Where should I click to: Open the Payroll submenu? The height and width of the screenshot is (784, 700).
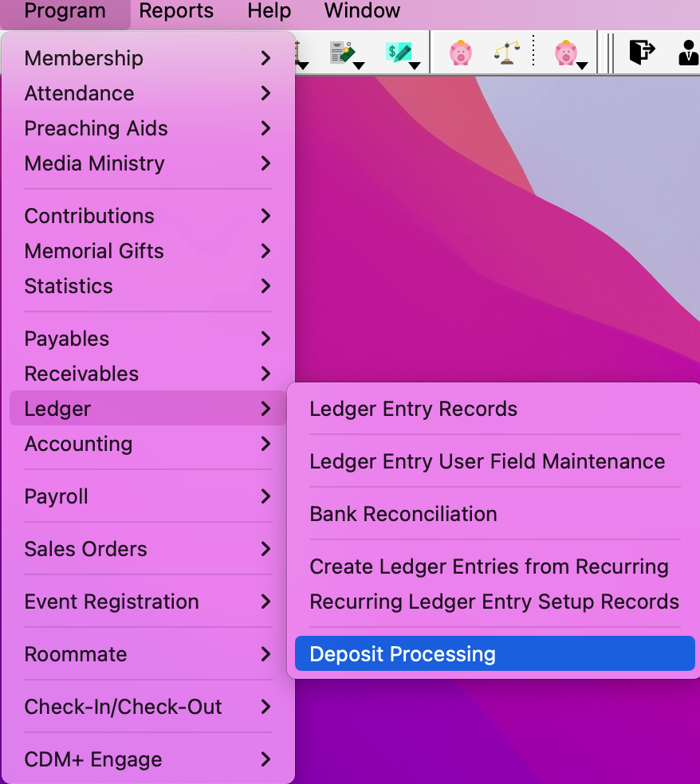[x=56, y=496]
